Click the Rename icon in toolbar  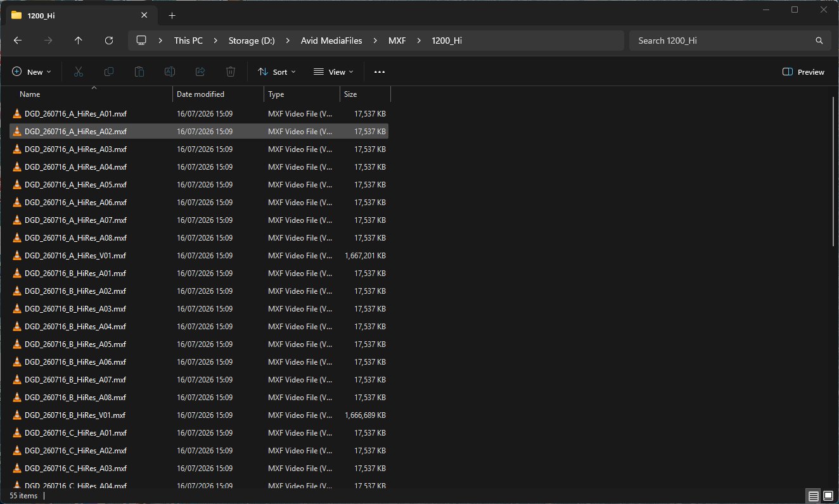[x=170, y=72]
